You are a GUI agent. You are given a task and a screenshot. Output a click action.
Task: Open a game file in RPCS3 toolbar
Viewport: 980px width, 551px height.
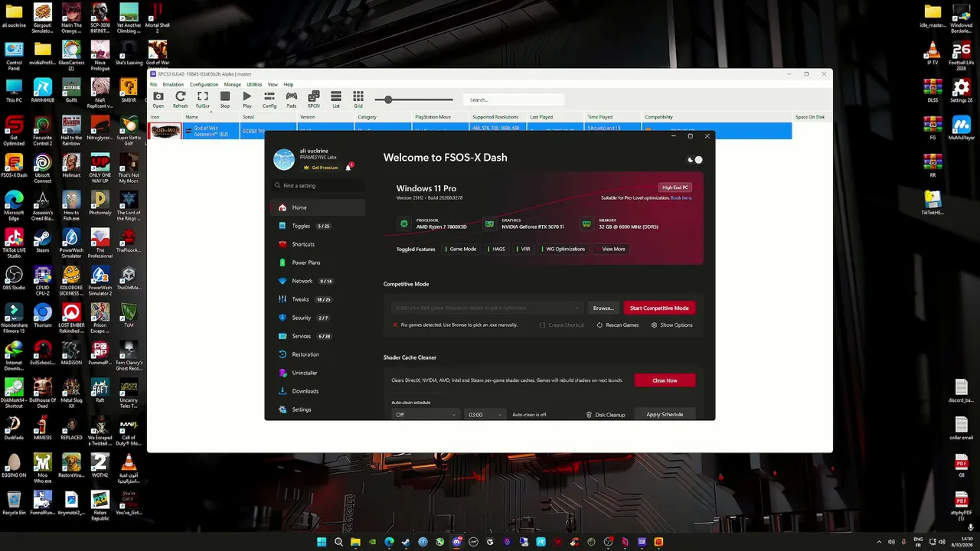click(158, 99)
